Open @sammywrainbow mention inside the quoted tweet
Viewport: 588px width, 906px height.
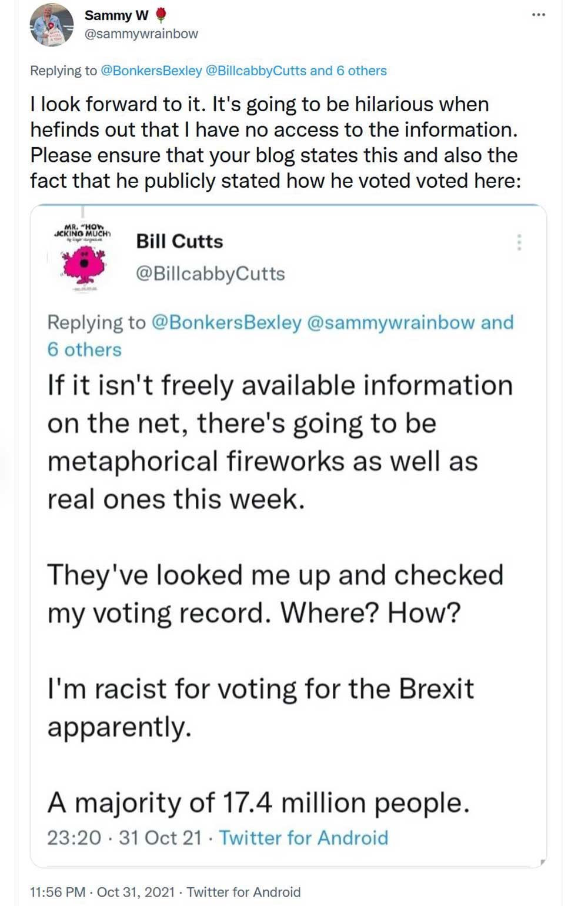coord(390,322)
